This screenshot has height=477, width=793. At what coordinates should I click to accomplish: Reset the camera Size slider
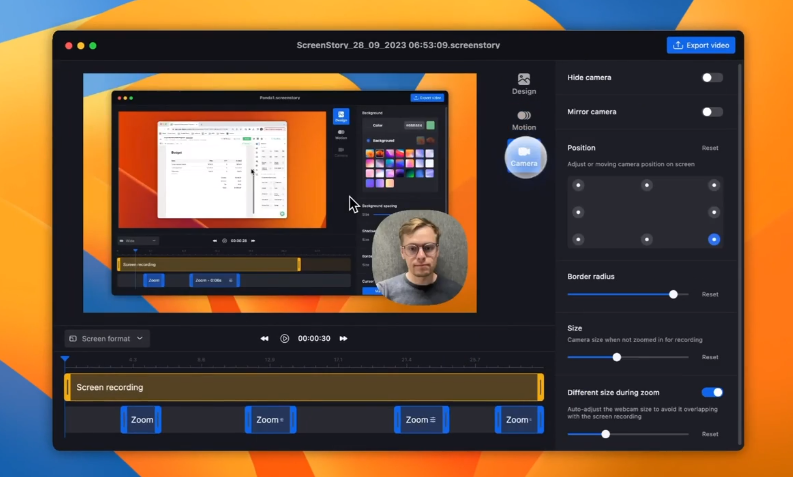(x=710, y=357)
